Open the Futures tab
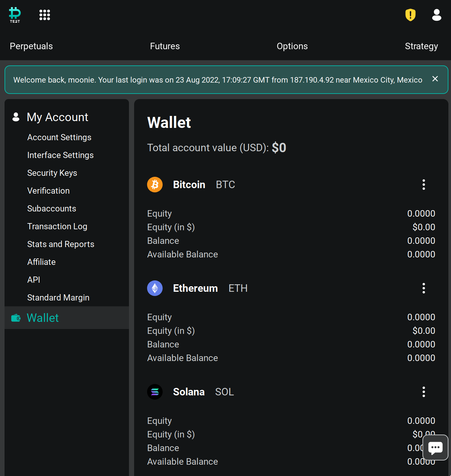 [165, 46]
